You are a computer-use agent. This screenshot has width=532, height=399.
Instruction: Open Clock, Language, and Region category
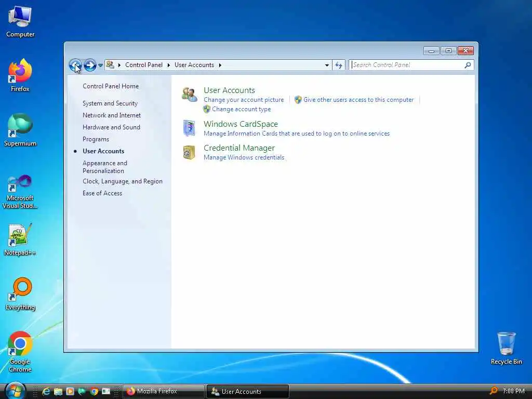click(x=123, y=181)
